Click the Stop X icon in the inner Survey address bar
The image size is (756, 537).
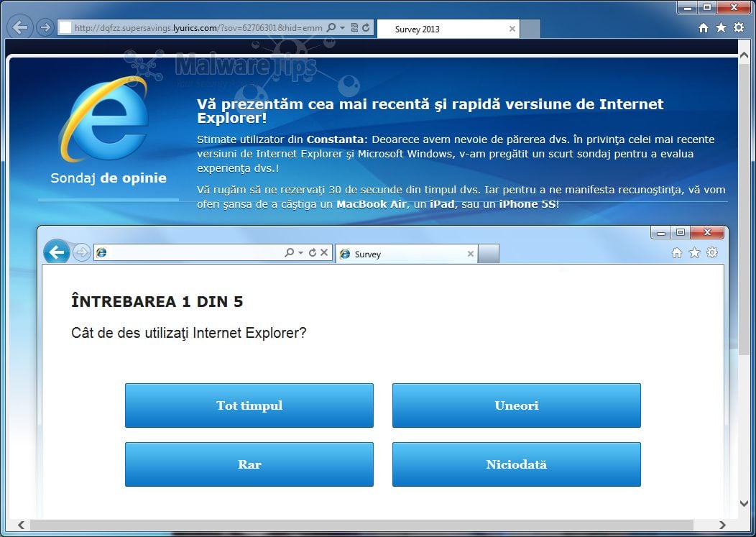click(x=324, y=252)
